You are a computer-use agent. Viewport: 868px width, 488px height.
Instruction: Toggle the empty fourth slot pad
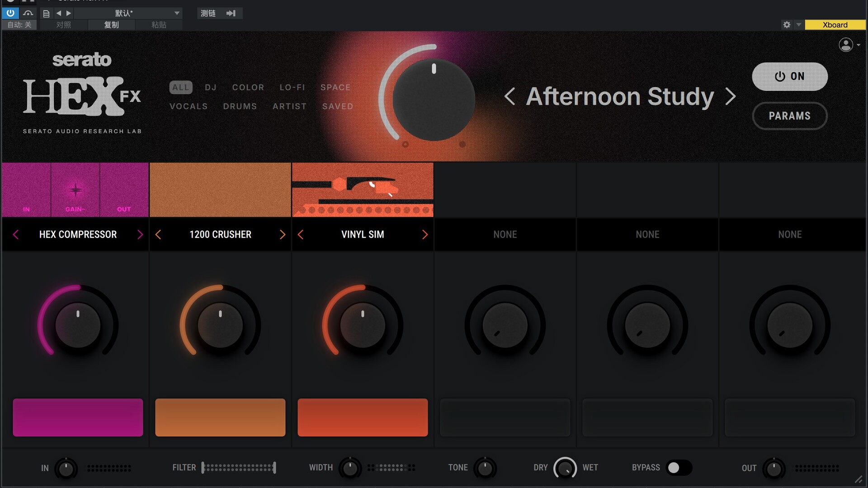tap(505, 418)
